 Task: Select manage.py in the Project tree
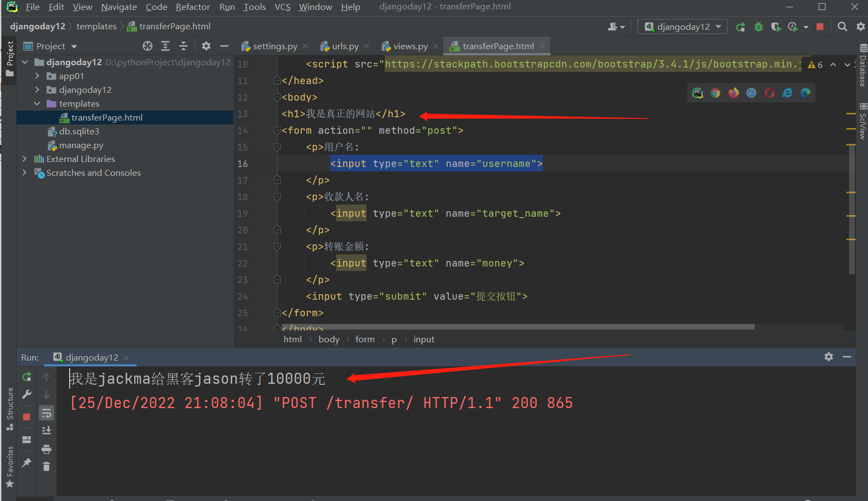tap(81, 145)
